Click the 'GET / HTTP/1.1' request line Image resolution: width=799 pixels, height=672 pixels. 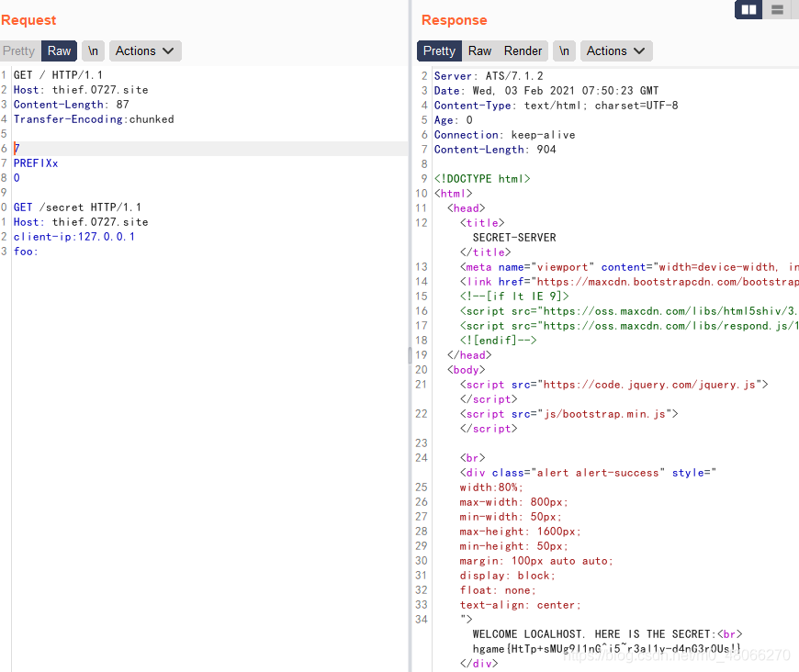click(58, 75)
